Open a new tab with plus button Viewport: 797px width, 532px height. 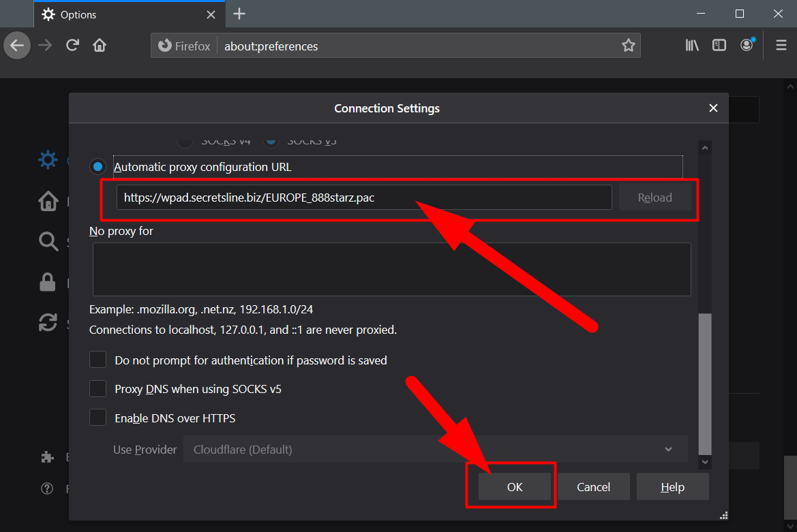239,14
